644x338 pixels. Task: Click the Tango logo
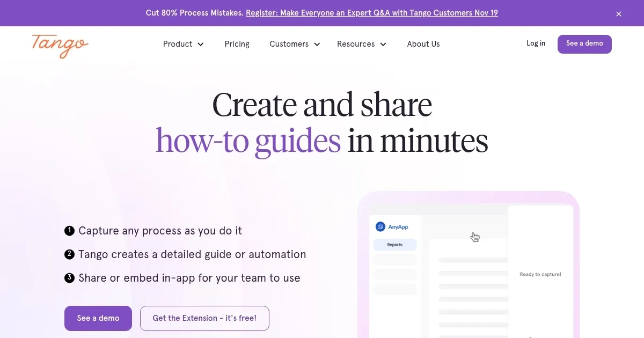click(x=60, y=46)
